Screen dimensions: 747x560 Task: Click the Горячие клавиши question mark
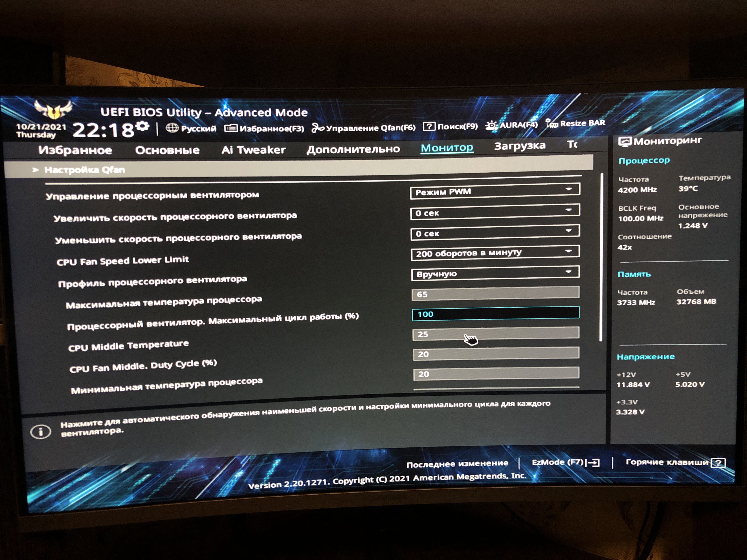coord(718,463)
